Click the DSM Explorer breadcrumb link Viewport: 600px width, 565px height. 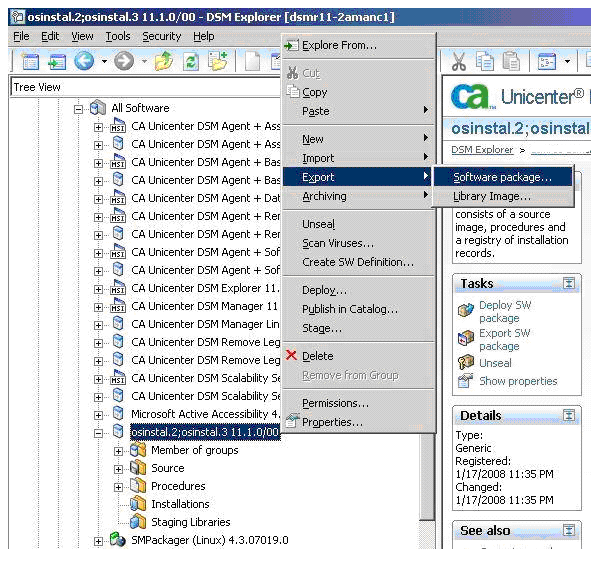(481, 150)
